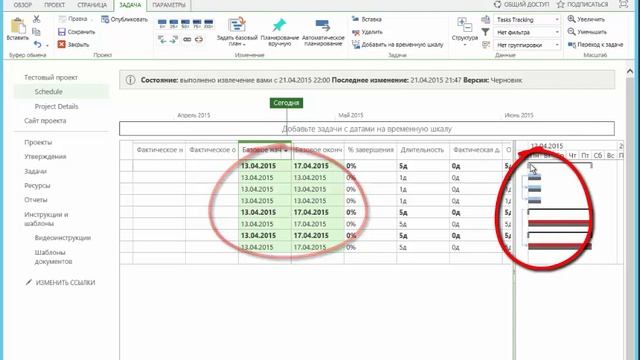Viewport: 640px width, 360px height.
Task: Switch to the ПАРАМЕТРЫ ribbon tab
Action: pyautogui.click(x=169, y=5)
